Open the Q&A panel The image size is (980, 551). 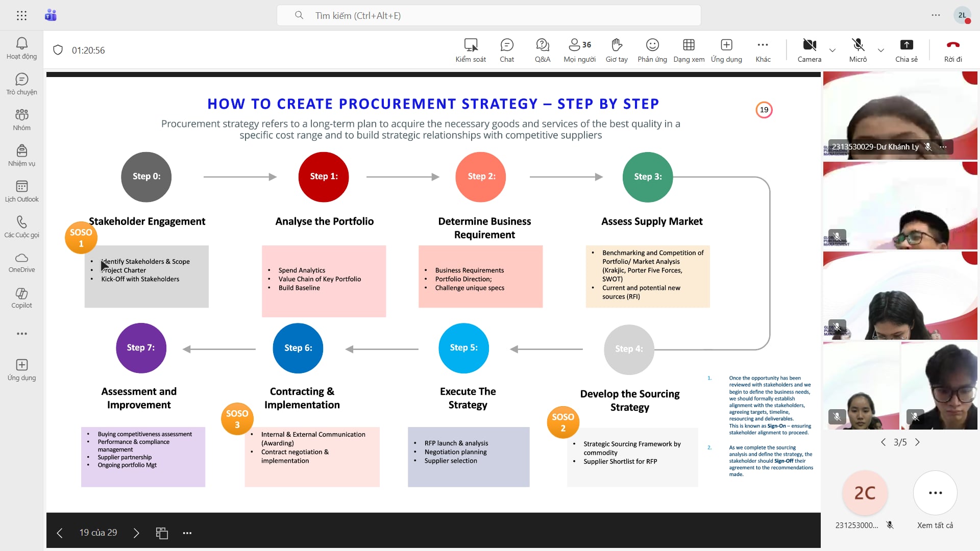pos(542,50)
